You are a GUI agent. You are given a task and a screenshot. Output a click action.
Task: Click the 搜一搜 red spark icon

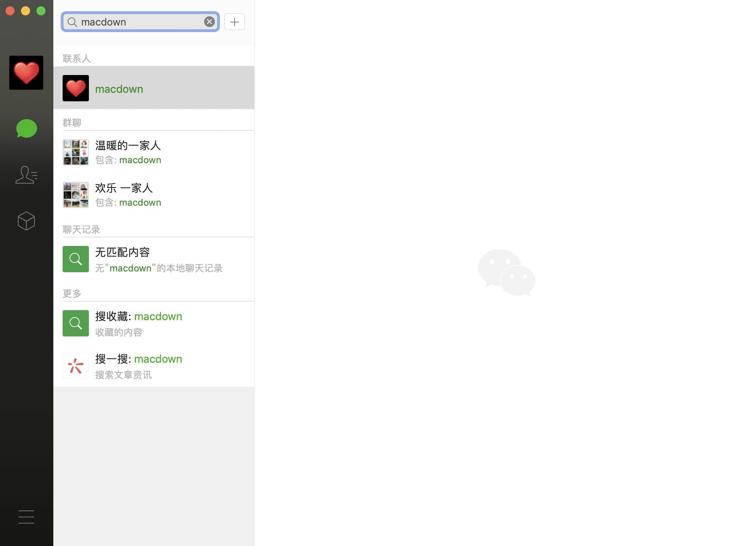click(x=76, y=366)
